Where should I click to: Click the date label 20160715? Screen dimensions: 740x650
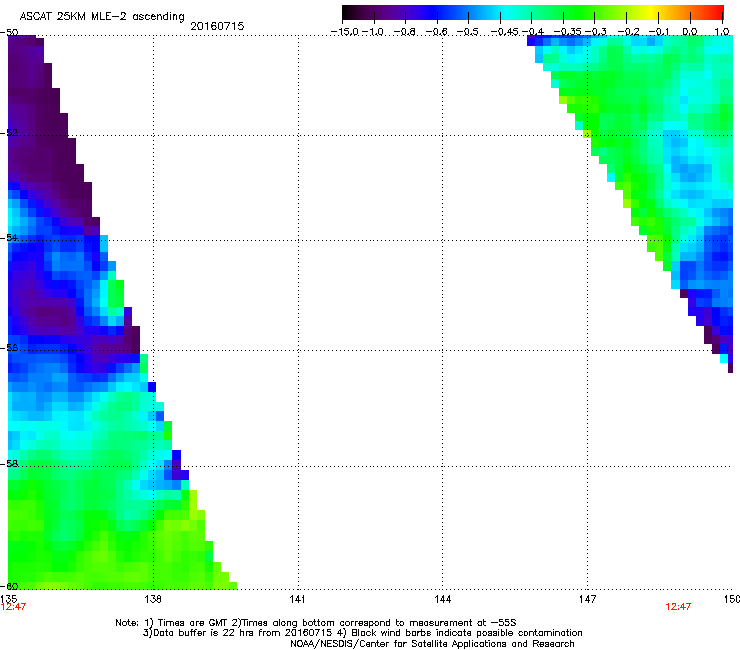217,26
